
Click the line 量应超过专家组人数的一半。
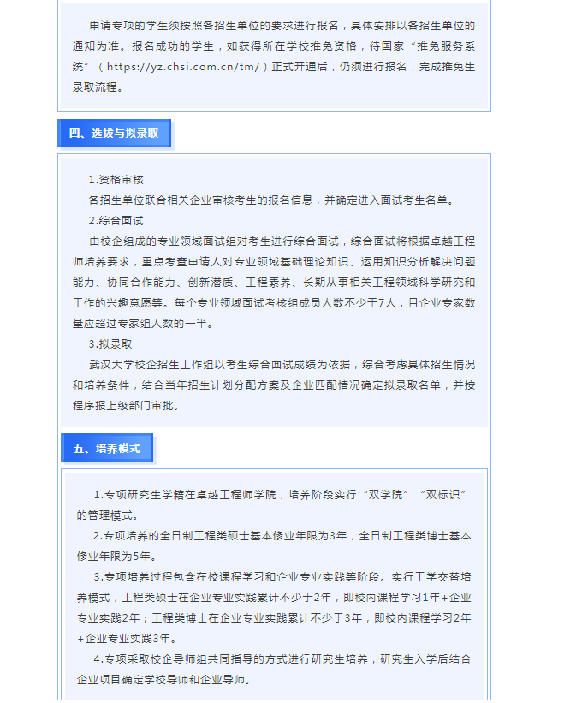(x=145, y=324)
